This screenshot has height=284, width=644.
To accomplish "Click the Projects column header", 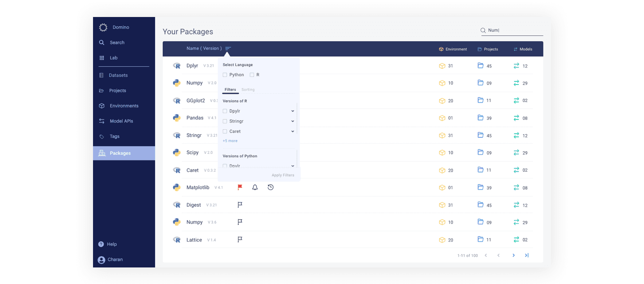I will point(488,49).
